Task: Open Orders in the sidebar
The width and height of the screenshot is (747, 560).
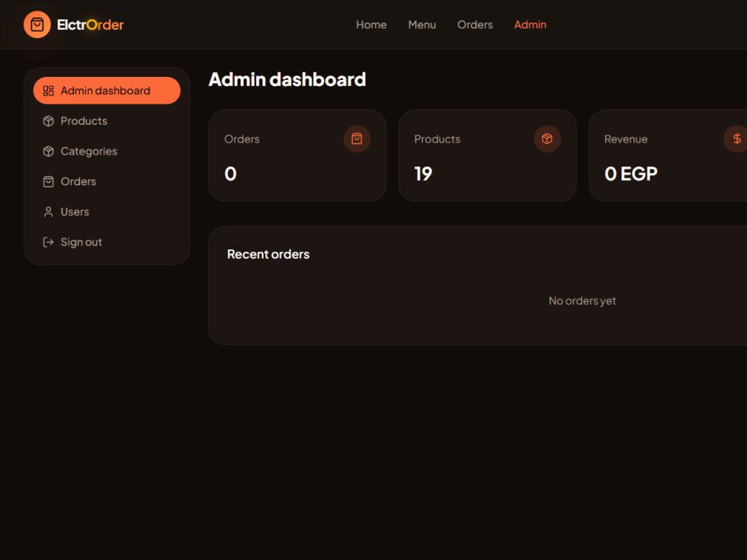Action: [107, 181]
